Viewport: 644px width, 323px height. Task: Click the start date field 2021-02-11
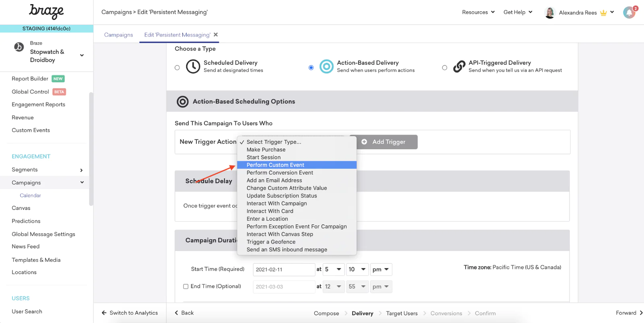tap(284, 270)
